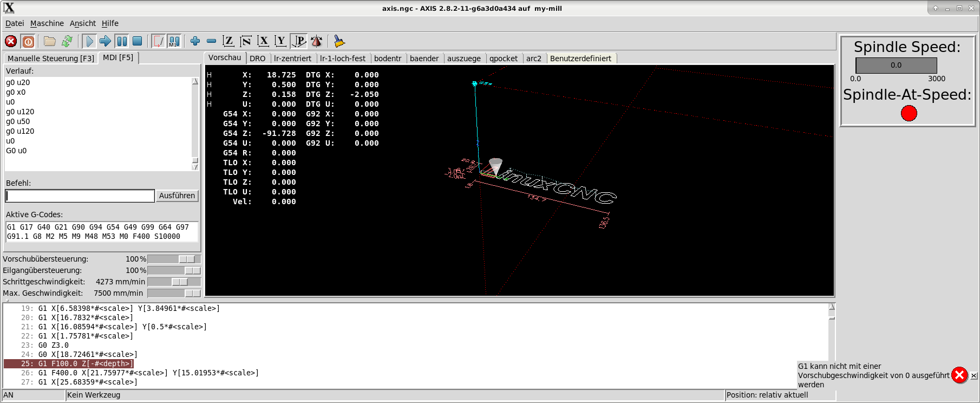This screenshot has height=403, width=980.
Task: Select perspective P view
Action: (x=299, y=41)
